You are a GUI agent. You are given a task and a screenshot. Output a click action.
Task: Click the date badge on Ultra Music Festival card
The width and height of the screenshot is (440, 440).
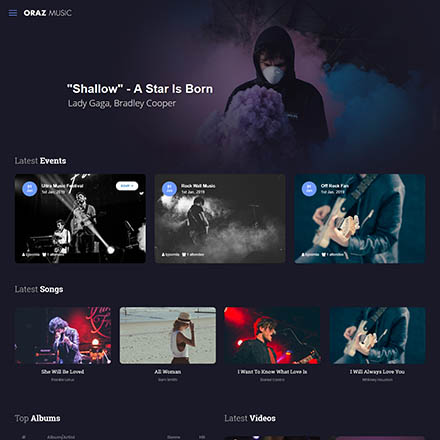[30, 189]
